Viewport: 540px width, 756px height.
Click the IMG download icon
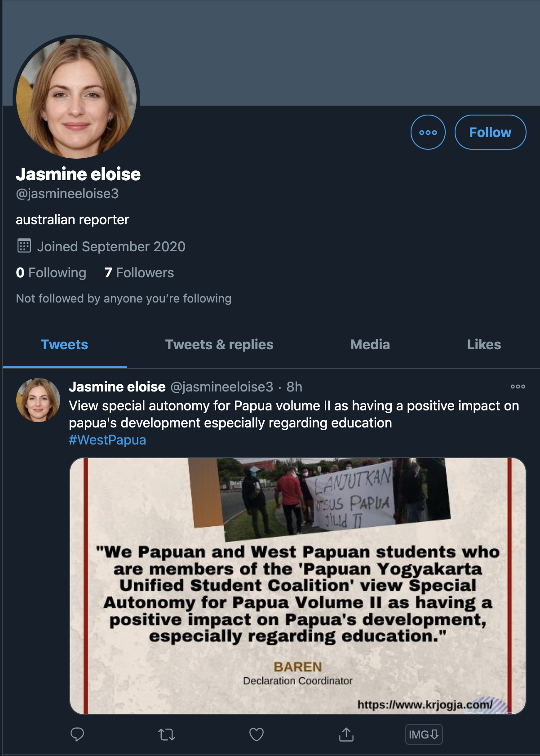coord(424,734)
